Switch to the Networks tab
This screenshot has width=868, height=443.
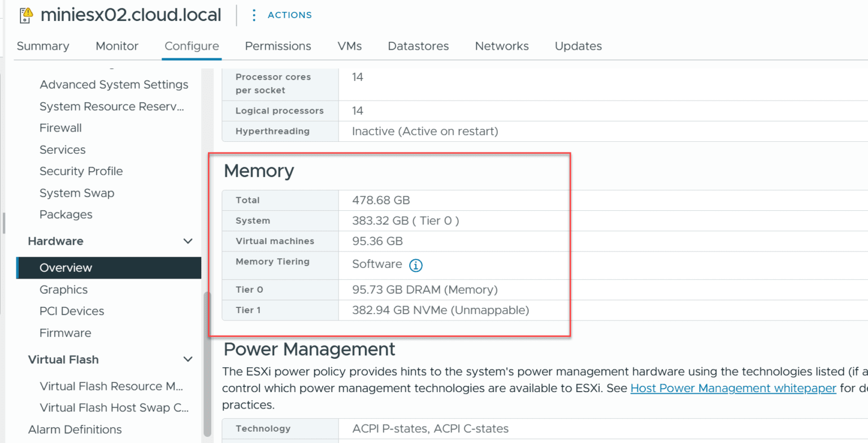(x=501, y=46)
